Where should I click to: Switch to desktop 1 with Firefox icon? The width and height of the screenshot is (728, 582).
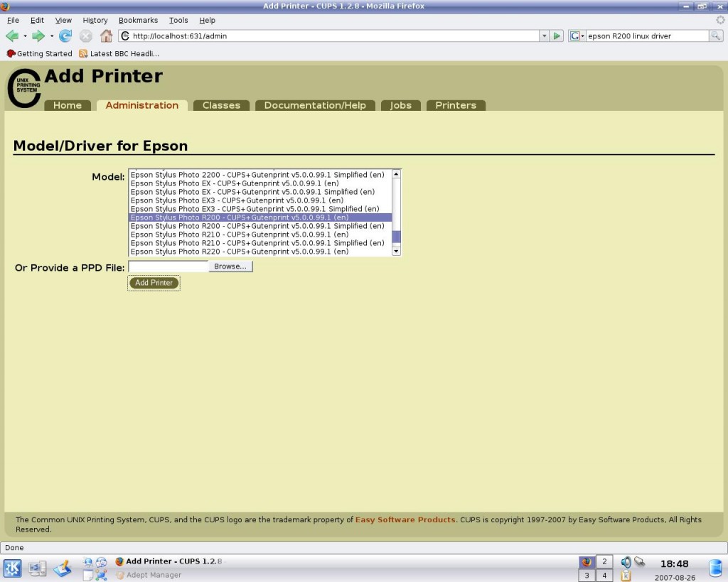coord(587,561)
